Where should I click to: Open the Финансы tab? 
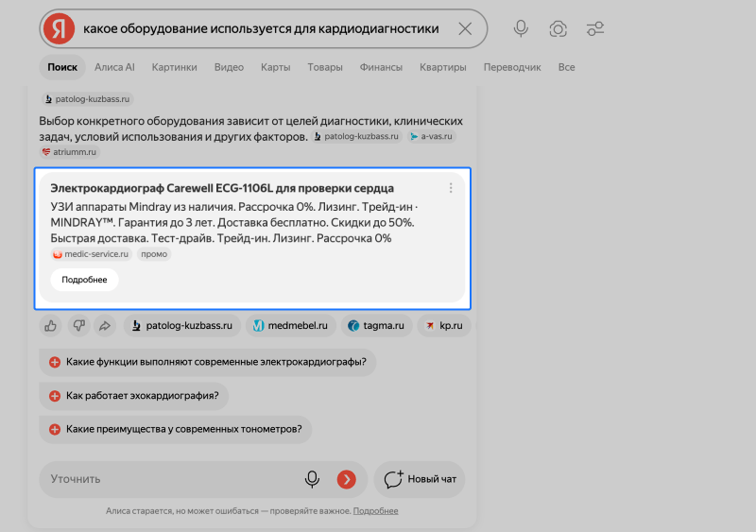click(x=381, y=67)
